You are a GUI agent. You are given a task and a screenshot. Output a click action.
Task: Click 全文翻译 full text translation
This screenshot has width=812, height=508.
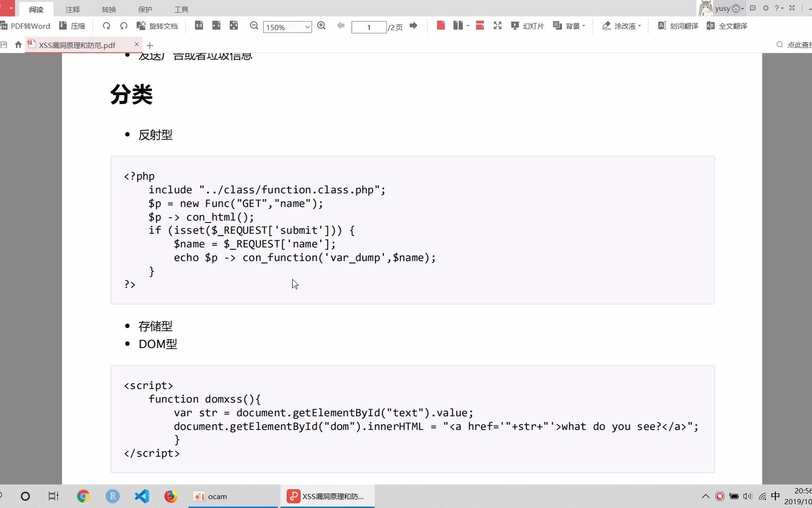(727, 26)
